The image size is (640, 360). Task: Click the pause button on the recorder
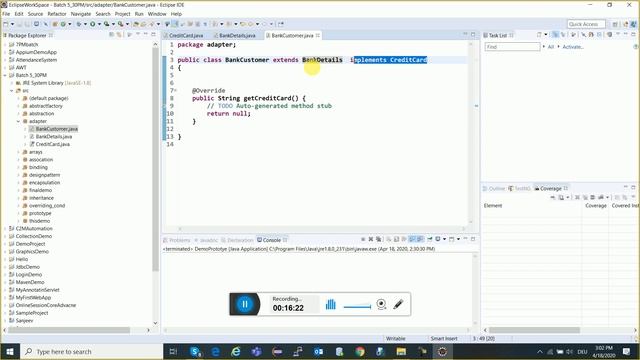coord(245,304)
